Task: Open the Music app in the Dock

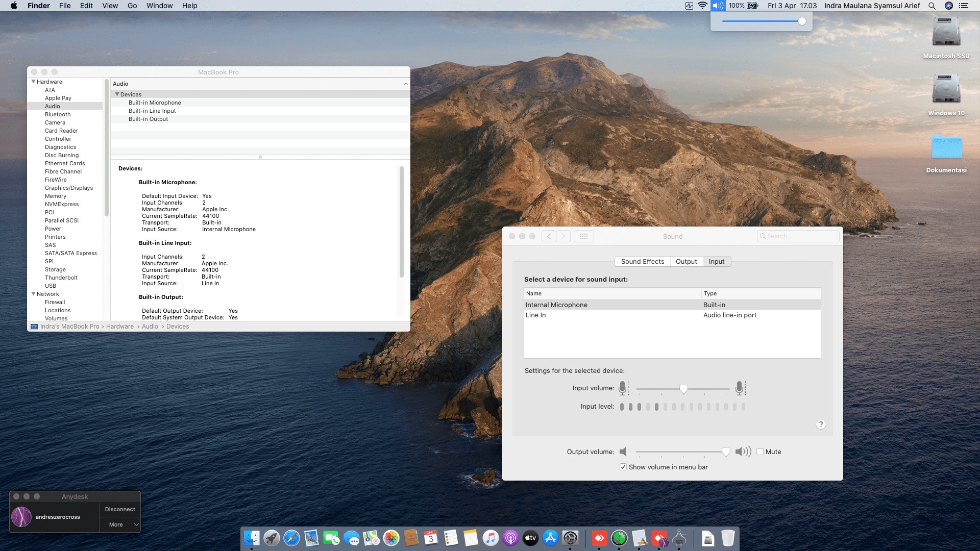Action: (x=490, y=538)
